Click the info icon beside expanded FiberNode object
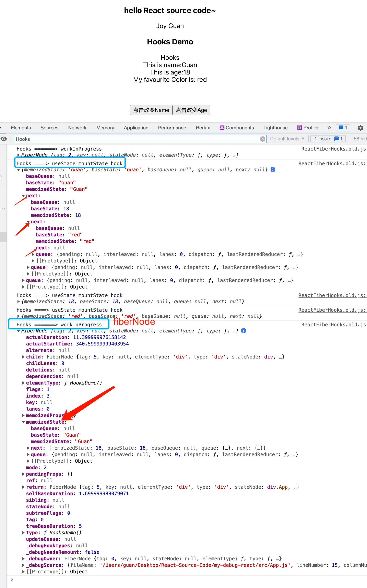 pos(244,331)
